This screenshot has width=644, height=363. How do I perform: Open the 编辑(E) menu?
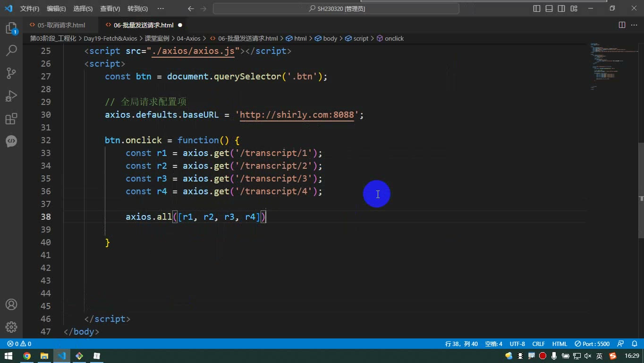tap(57, 9)
